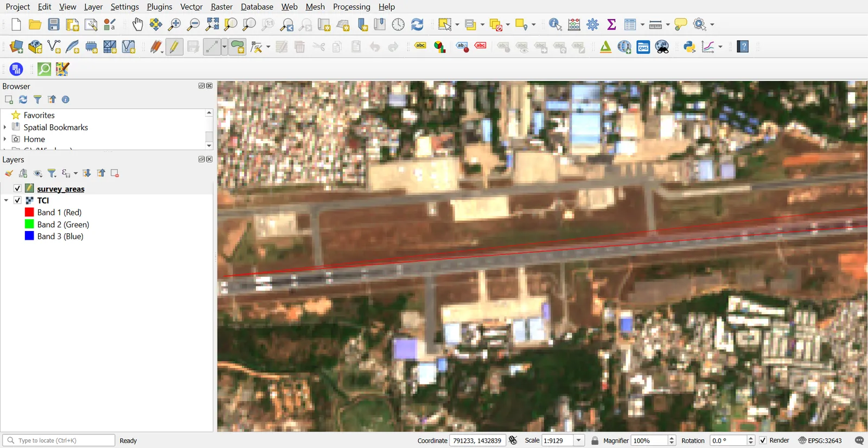This screenshot has height=448, width=868.
Task: Toggle visibility of survey_areas layer
Action: click(x=17, y=188)
